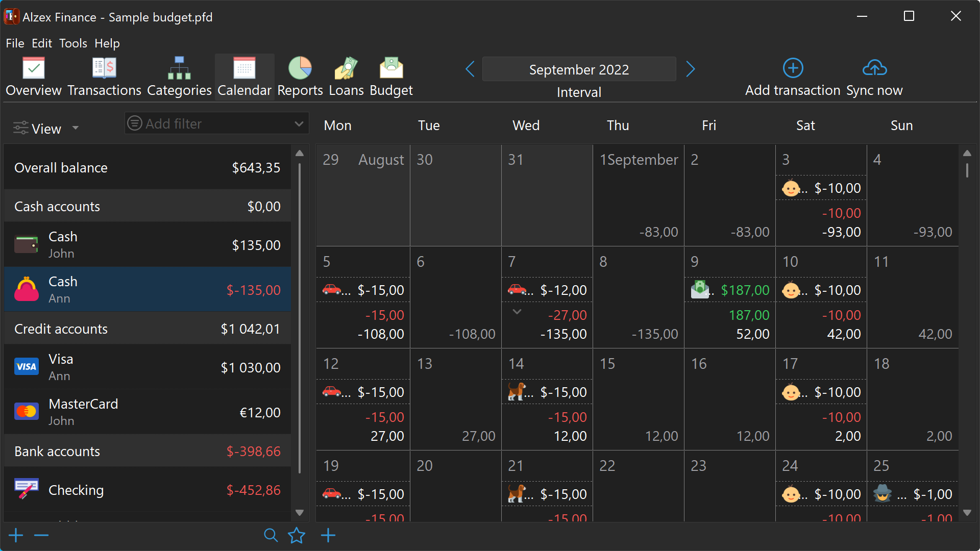This screenshot has height=551, width=980.
Task: Go to the next month
Action: point(690,69)
